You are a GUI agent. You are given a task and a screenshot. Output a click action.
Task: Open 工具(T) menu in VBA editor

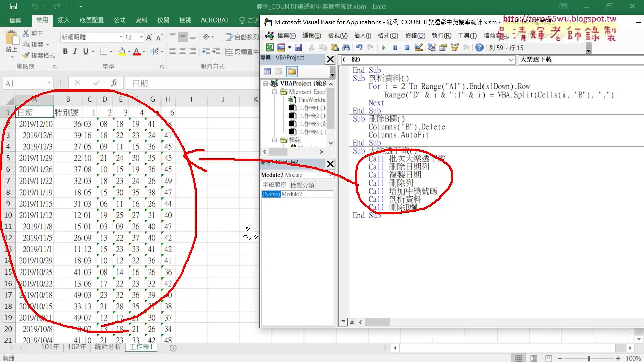(467, 35)
